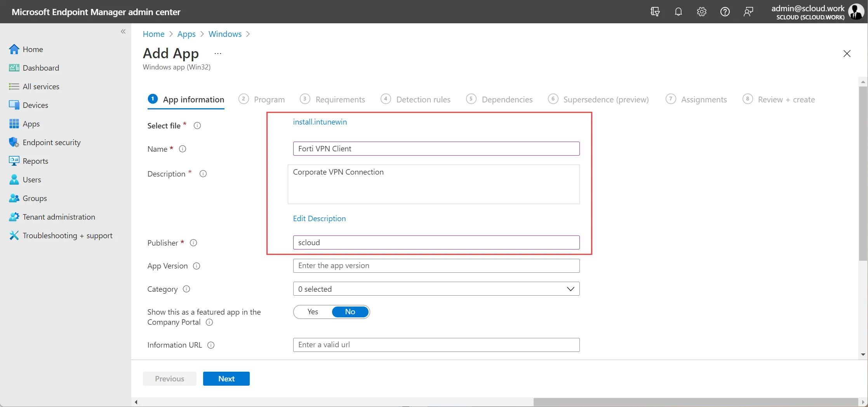Switch to the Program step tab

point(262,100)
